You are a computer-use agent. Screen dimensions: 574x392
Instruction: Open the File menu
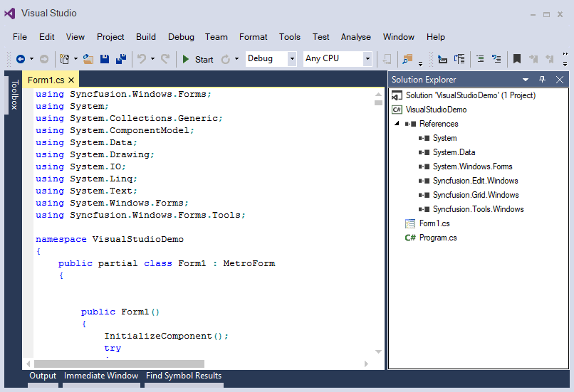[20, 37]
